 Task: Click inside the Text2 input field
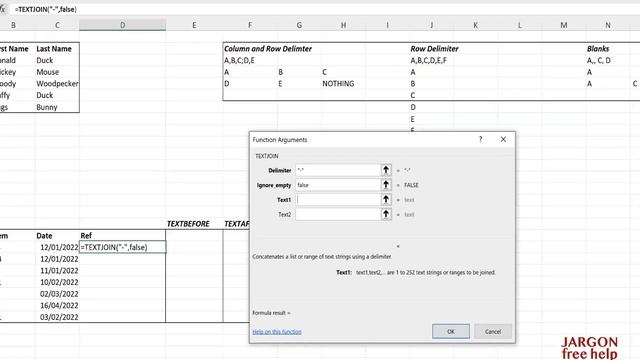point(338,214)
